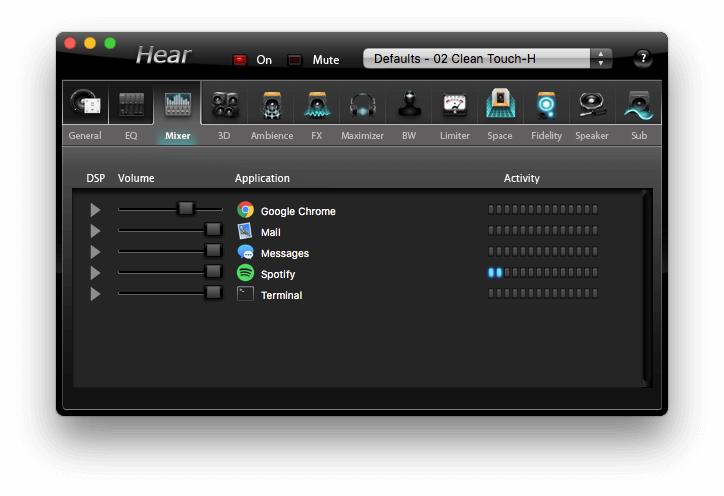Open the Limiter gauge icon
Image resolution: width=724 pixels, height=496 pixels.
coord(454,105)
